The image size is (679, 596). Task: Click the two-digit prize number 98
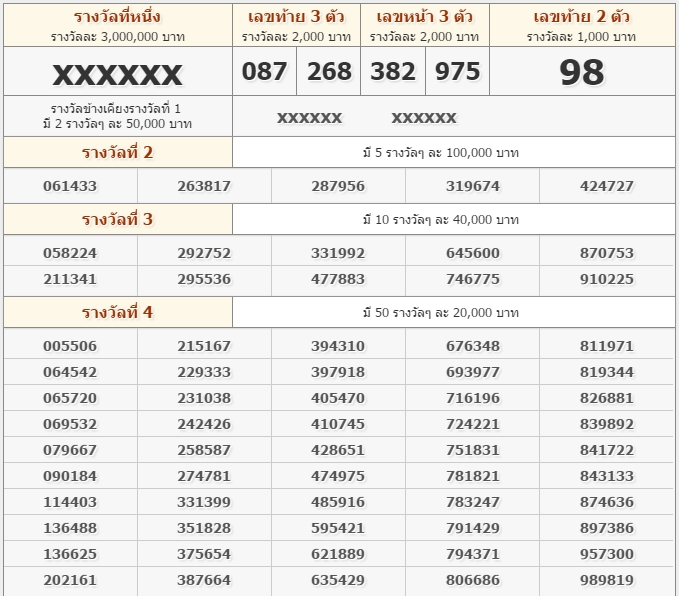click(x=582, y=72)
